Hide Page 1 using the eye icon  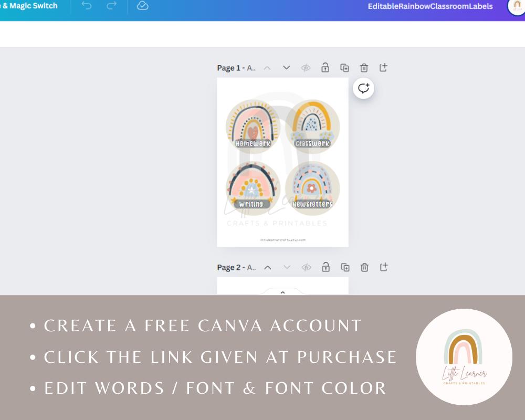coord(306,67)
